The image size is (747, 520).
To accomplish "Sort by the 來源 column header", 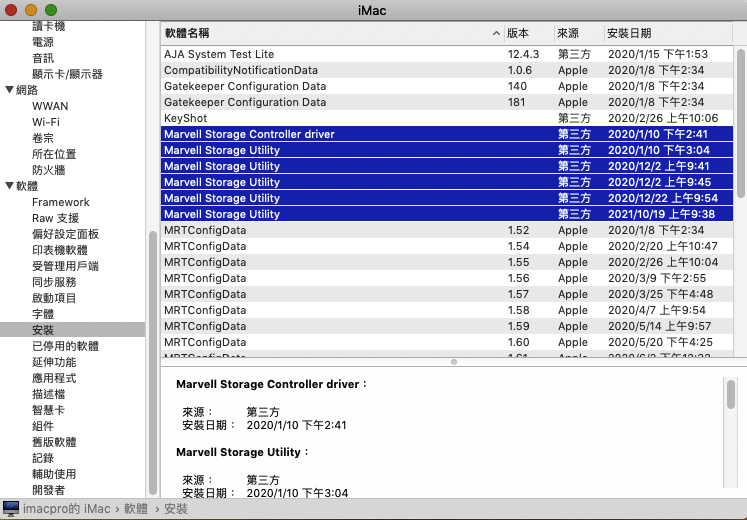I will (579, 33).
